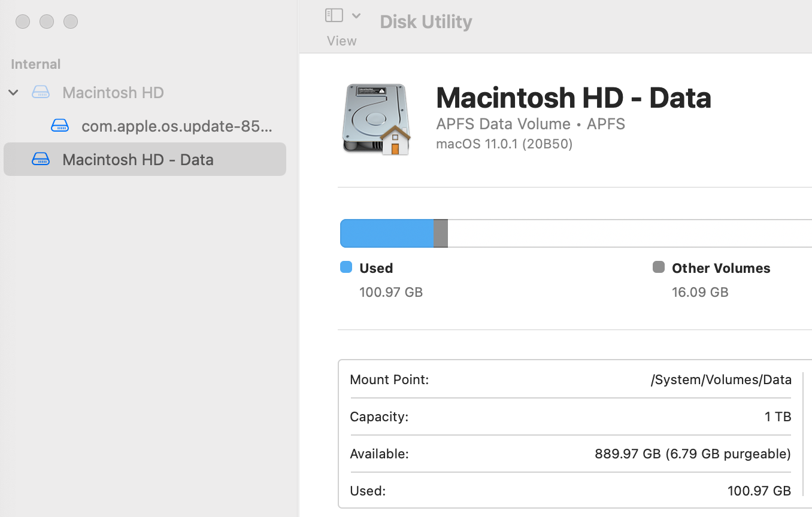The width and height of the screenshot is (812, 517).
Task: Click the sidebar layout View icon
Action: tap(334, 16)
